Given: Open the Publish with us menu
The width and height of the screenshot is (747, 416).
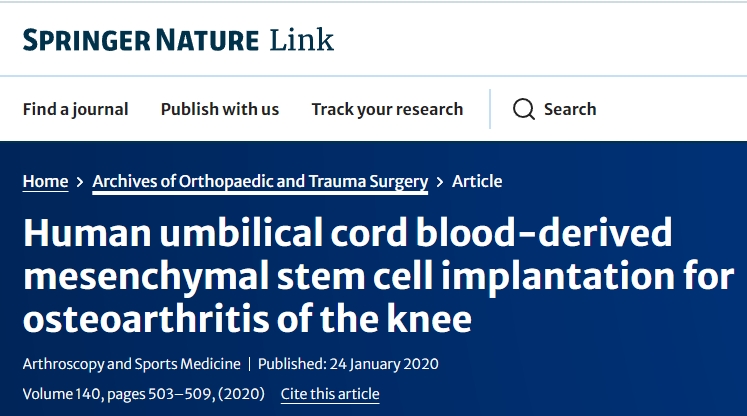Looking at the screenshot, I should (220, 109).
